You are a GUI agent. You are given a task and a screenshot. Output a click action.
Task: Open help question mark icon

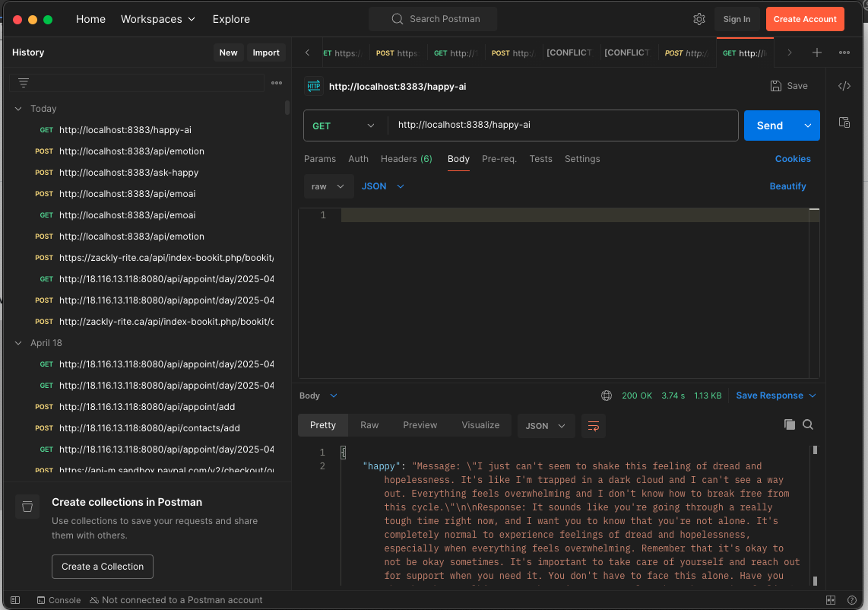pyautogui.click(x=852, y=600)
